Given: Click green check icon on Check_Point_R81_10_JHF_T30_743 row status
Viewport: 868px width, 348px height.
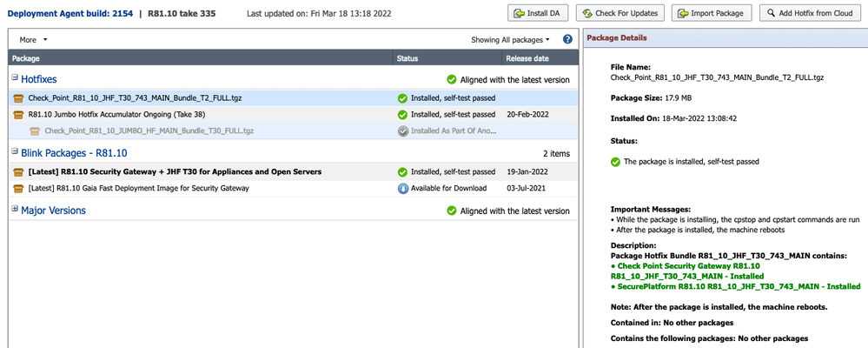Looking at the screenshot, I should [x=402, y=98].
